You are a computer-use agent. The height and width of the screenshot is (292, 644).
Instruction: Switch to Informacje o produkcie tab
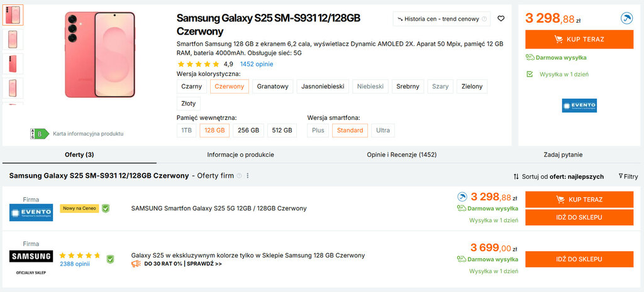[x=240, y=154]
